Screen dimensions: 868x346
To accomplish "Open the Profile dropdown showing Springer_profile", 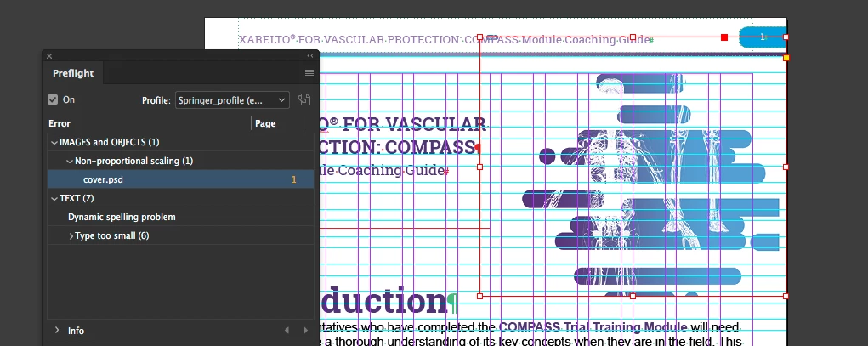I will click(x=232, y=100).
